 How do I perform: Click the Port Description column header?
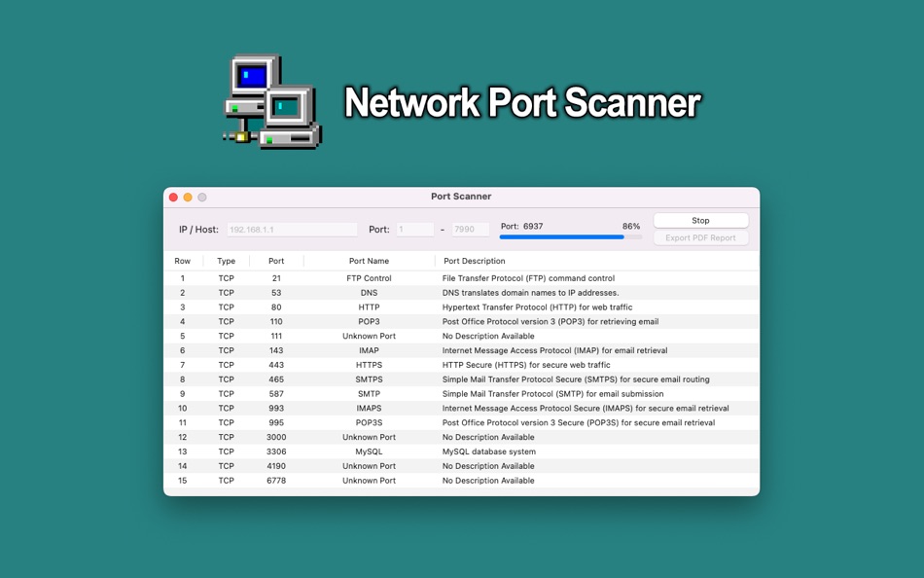474,261
